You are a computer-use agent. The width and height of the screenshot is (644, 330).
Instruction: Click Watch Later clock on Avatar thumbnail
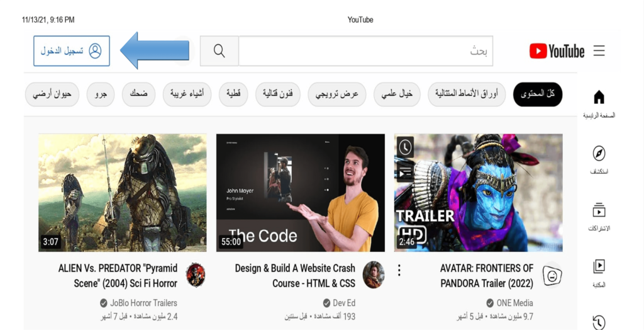405,147
